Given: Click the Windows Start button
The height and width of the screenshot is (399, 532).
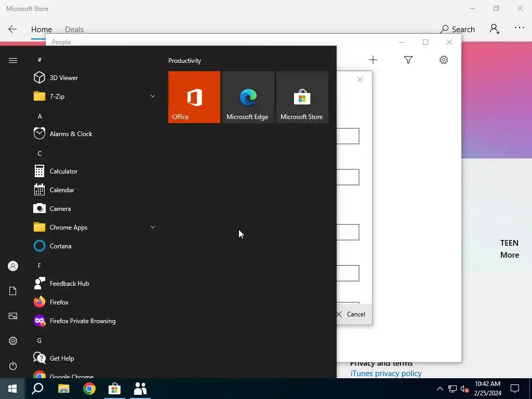Looking at the screenshot, I should pyautogui.click(x=12, y=389).
